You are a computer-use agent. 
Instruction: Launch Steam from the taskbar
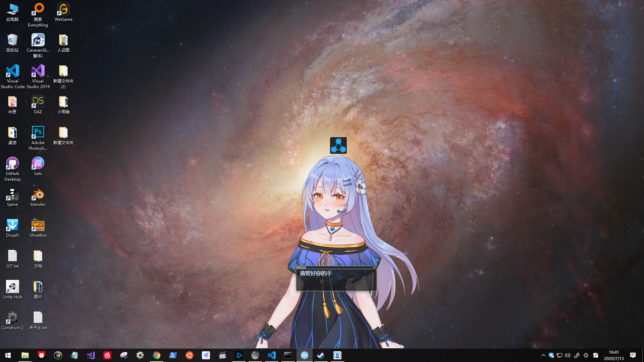click(321, 355)
